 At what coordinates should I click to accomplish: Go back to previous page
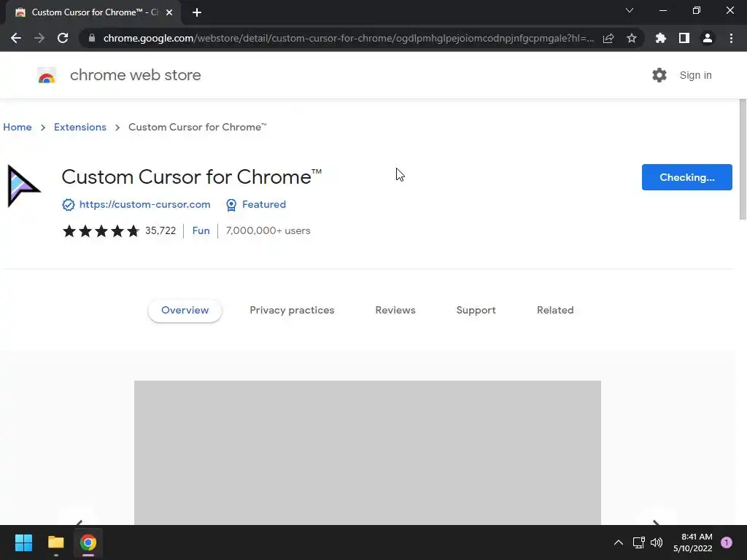pyautogui.click(x=16, y=38)
